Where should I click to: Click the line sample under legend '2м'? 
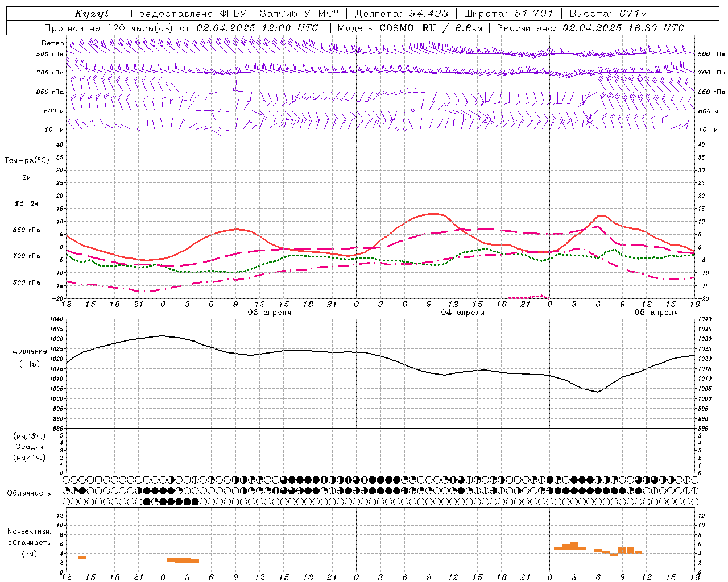click(x=26, y=184)
